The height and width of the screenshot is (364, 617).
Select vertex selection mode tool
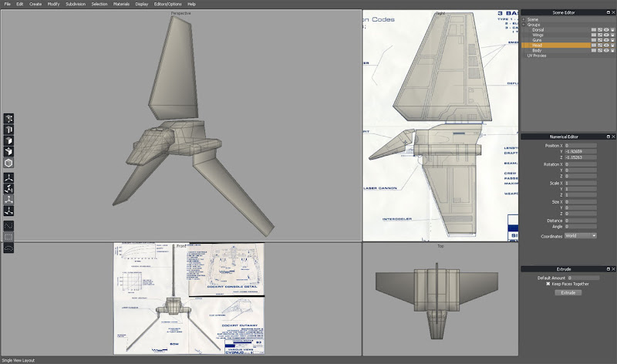tap(8, 119)
